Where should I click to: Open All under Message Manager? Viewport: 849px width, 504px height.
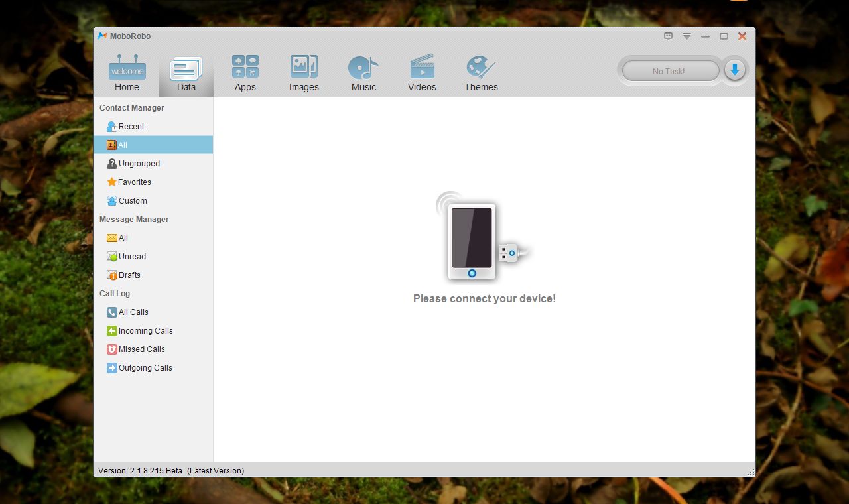(153, 237)
